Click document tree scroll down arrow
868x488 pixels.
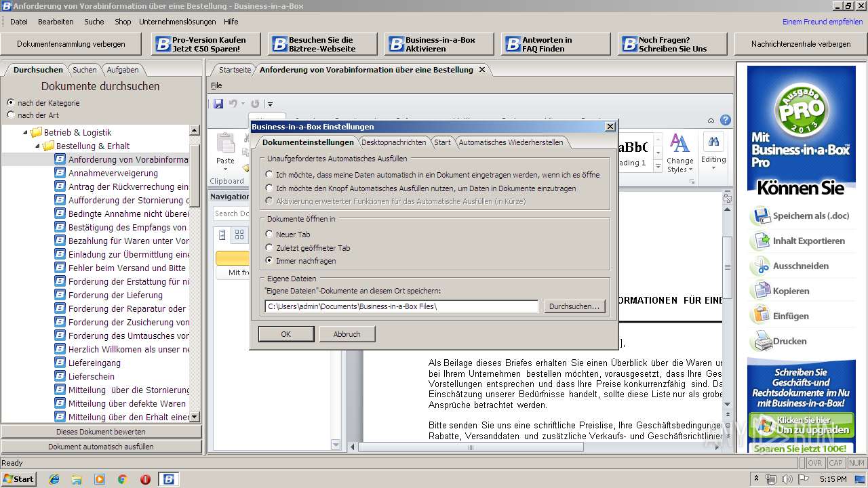point(195,417)
